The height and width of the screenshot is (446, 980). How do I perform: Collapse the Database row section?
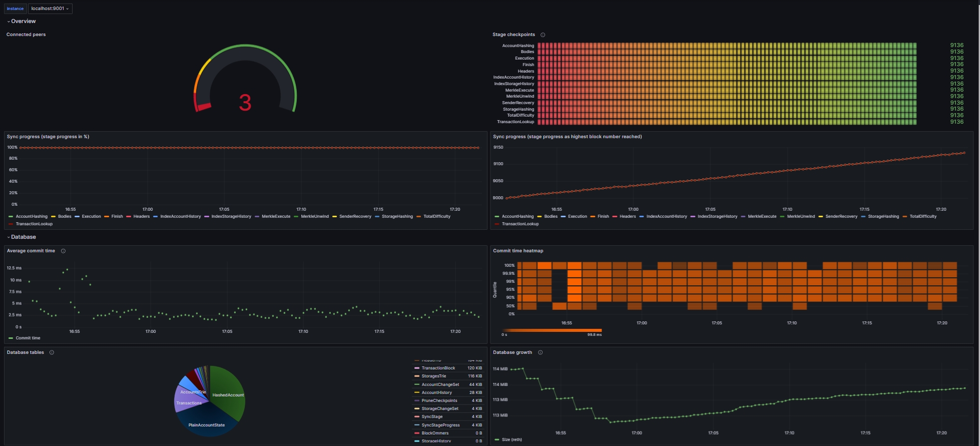(x=23, y=237)
